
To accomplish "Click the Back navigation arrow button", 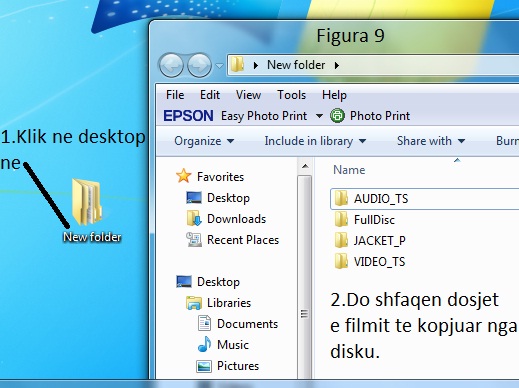I will click(x=171, y=65).
